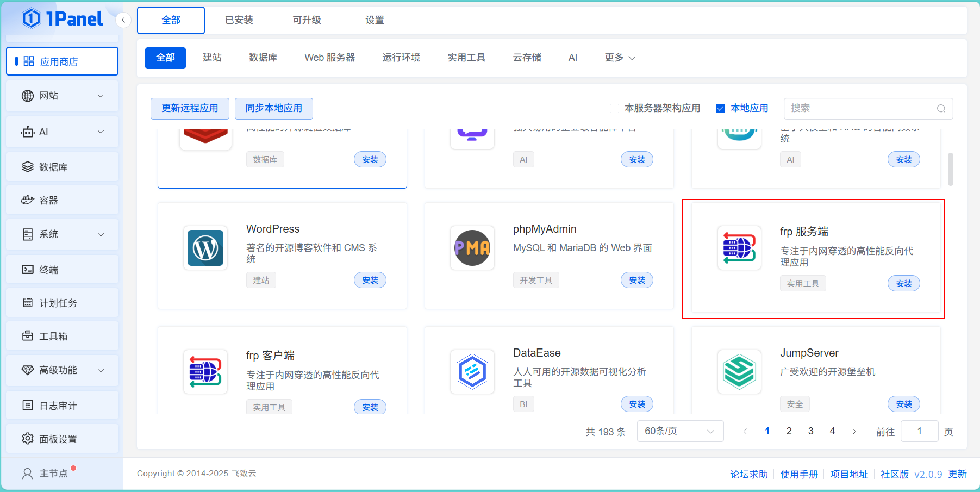Install the WordPress app
Image resolution: width=980 pixels, height=492 pixels.
coord(370,280)
